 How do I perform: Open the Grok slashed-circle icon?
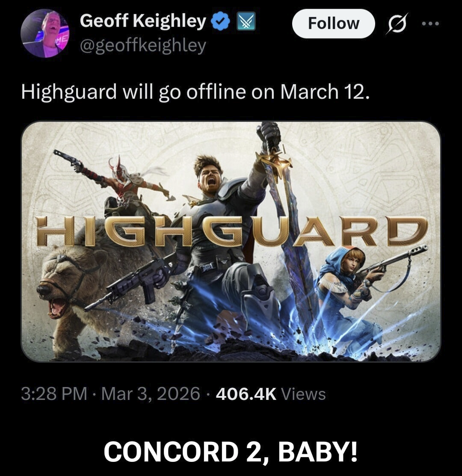click(397, 24)
